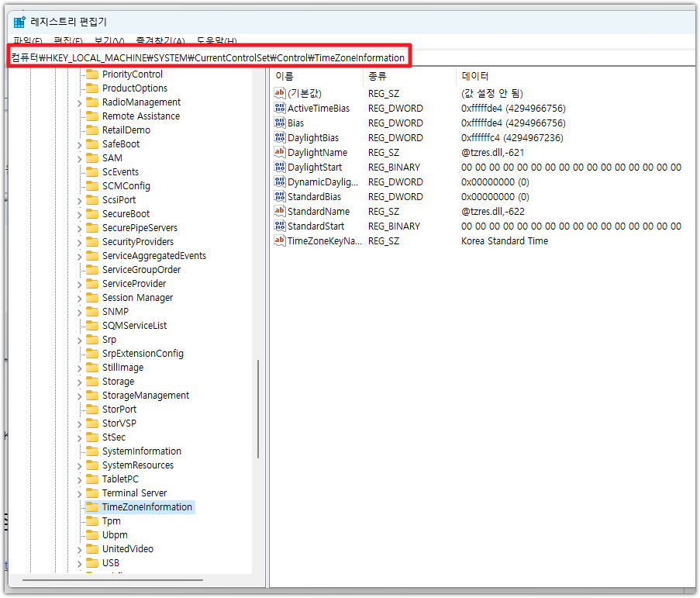Open the 즐겨찾기(A) favorites menu
Image resolution: width=700 pixels, height=598 pixels.
[160, 41]
